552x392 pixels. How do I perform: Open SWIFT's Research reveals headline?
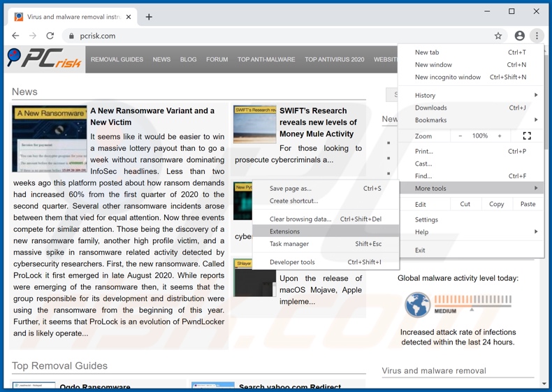coord(318,122)
